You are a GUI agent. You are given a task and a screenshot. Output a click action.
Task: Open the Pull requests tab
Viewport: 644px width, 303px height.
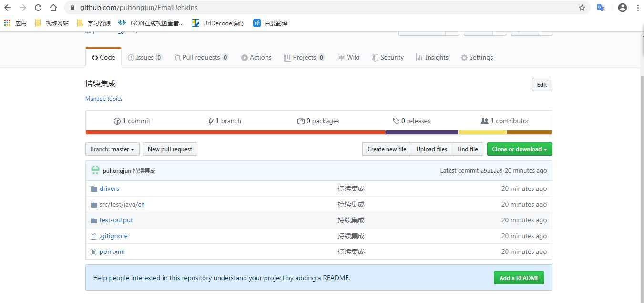(202, 57)
